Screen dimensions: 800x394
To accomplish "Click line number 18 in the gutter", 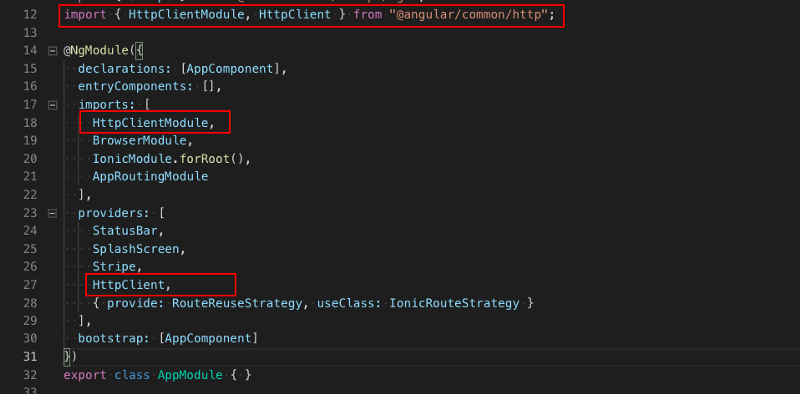I will [x=30, y=123].
